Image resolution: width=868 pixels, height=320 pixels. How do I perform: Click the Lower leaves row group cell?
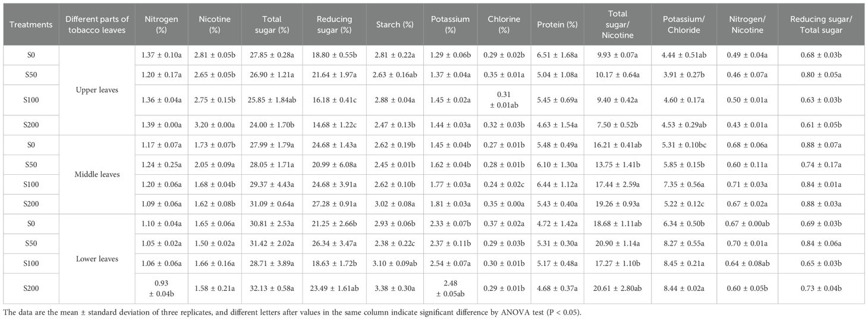pos(98,259)
